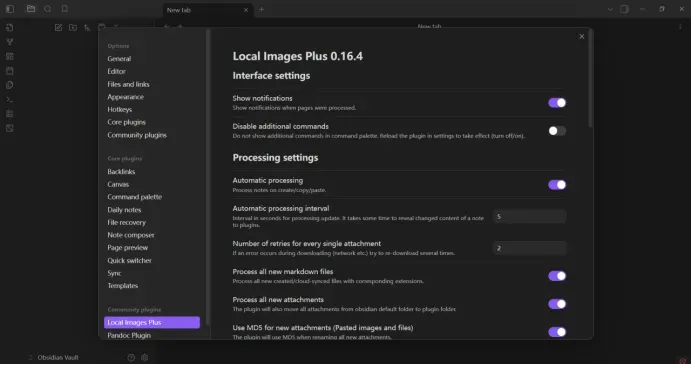
Task: Open the help question mark icon
Action: point(131,358)
